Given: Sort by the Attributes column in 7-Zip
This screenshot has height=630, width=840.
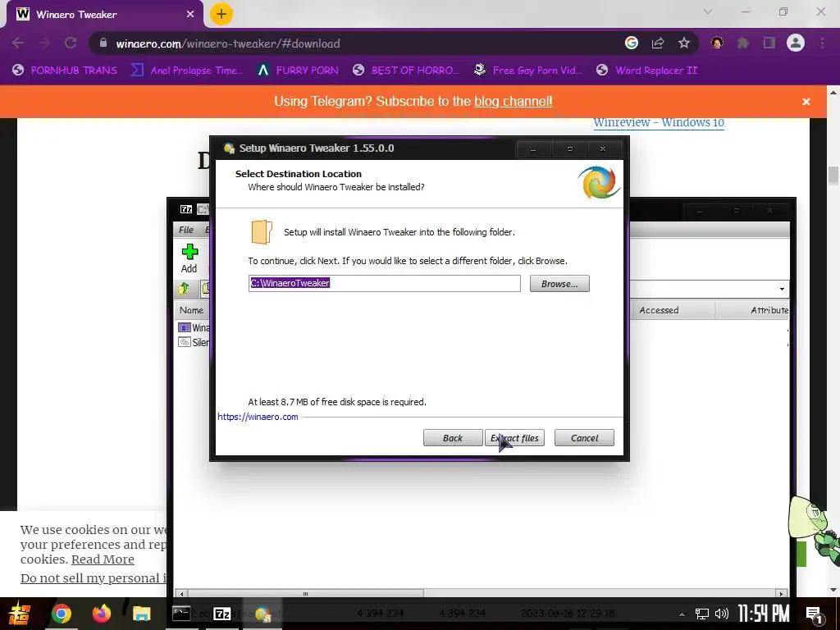Looking at the screenshot, I should [752, 310].
